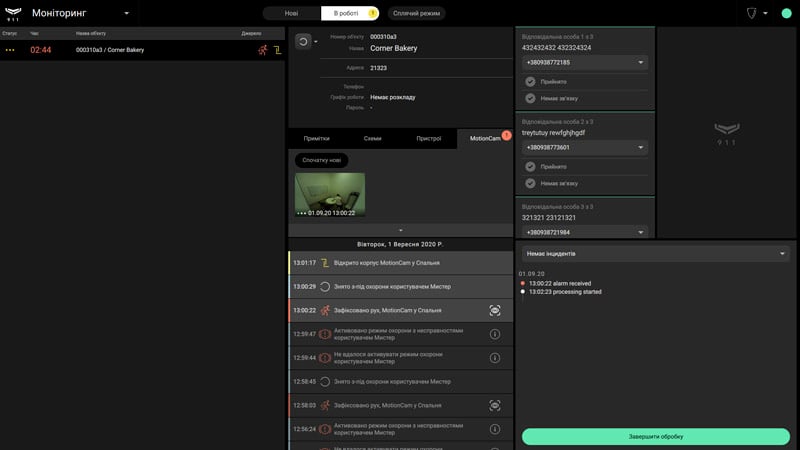Click tamper icon on the 13:01:17 event

click(x=325, y=263)
